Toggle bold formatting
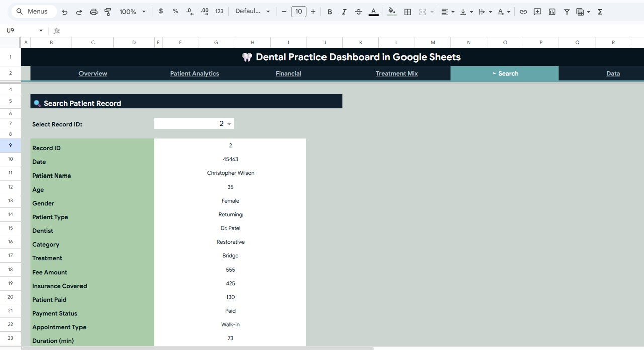This screenshot has height=350, width=644. pos(330,11)
